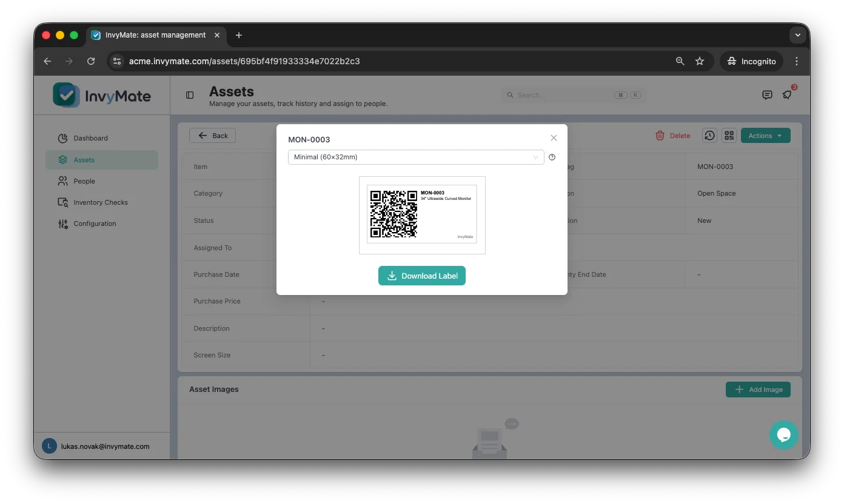
Task: Open the support chat bubble
Action: 783,435
